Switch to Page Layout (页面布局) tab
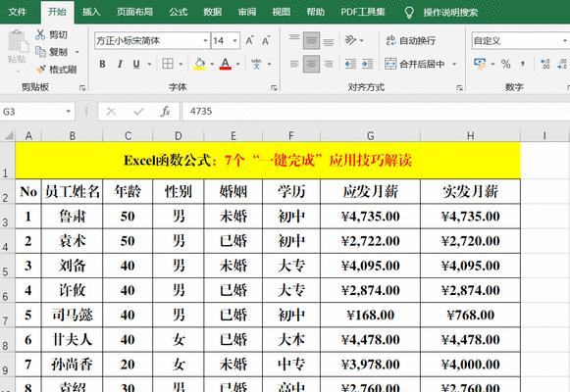This screenshot has height=392, width=570. click(134, 12)
